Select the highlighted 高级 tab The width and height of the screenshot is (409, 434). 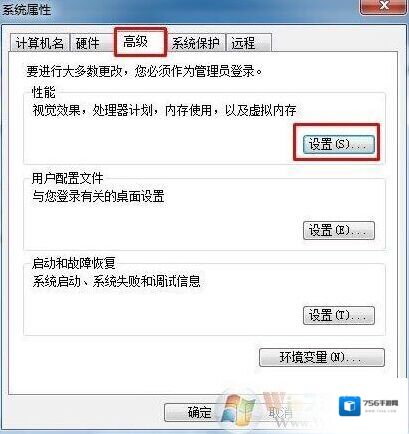point(140,42)
